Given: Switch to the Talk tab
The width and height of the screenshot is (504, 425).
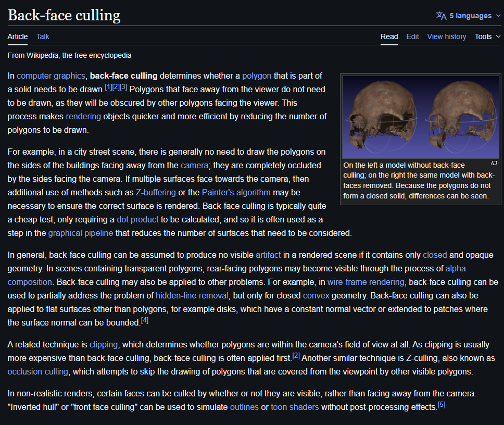Looking at the screenshot, I should pyautogui.click(x=42, y=36).
